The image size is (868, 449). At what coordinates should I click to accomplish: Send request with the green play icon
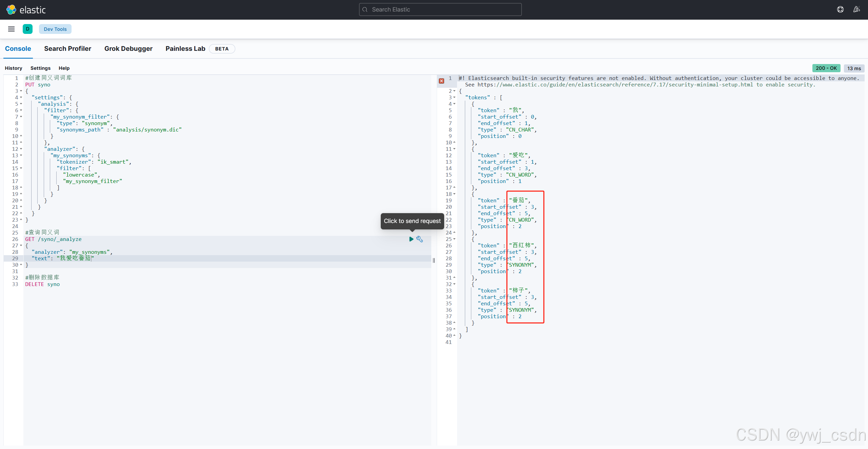(x=411, y=239)
